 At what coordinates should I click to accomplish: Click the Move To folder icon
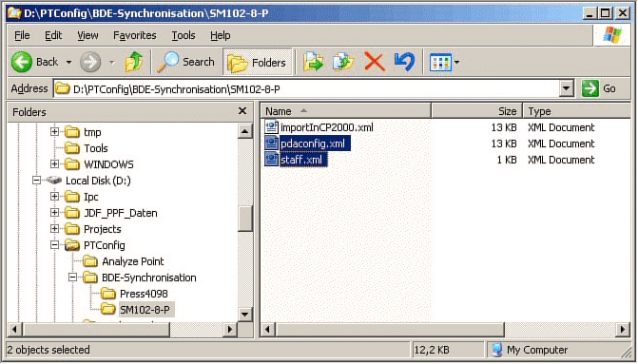(313, 62)
